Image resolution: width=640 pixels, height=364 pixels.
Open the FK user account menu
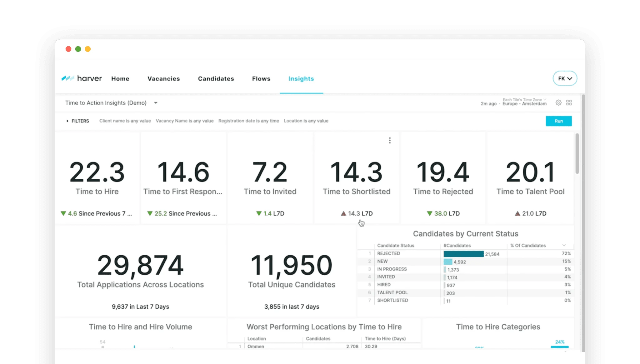click(x=565, y=78)
